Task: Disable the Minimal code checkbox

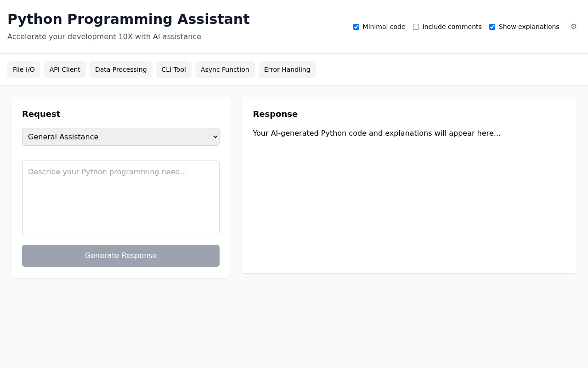Action: [x=356, y=27]
